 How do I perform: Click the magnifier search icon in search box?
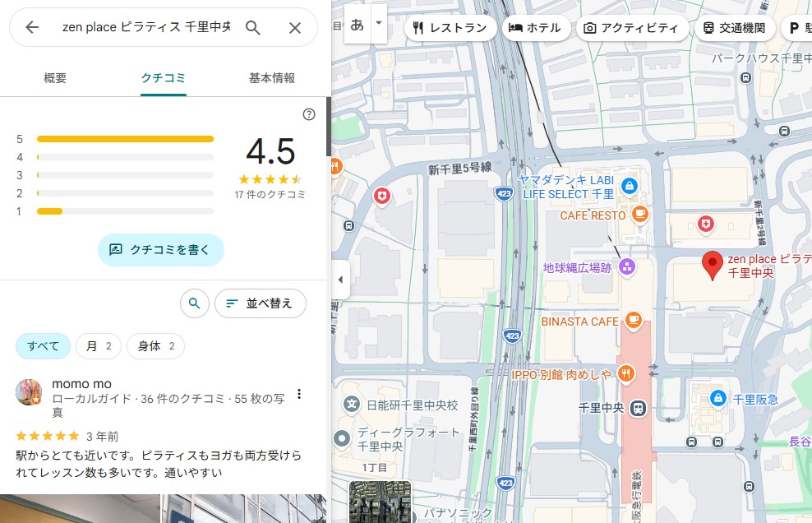click(253, 28)
